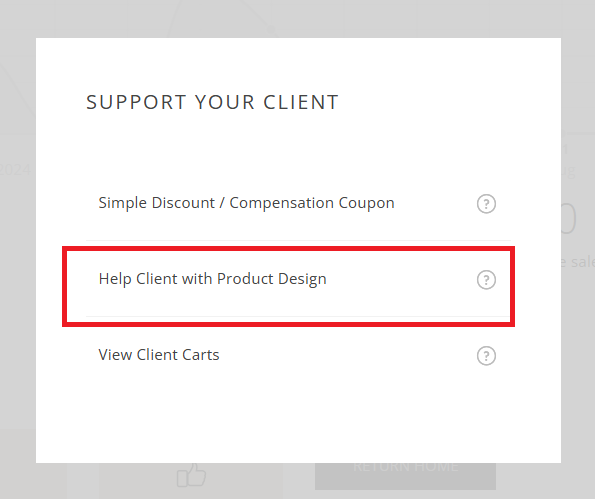This screenshot has width=595, height=499.
Task: Click the word "Design" in the highlighted option
Action: tap(302, 280)
